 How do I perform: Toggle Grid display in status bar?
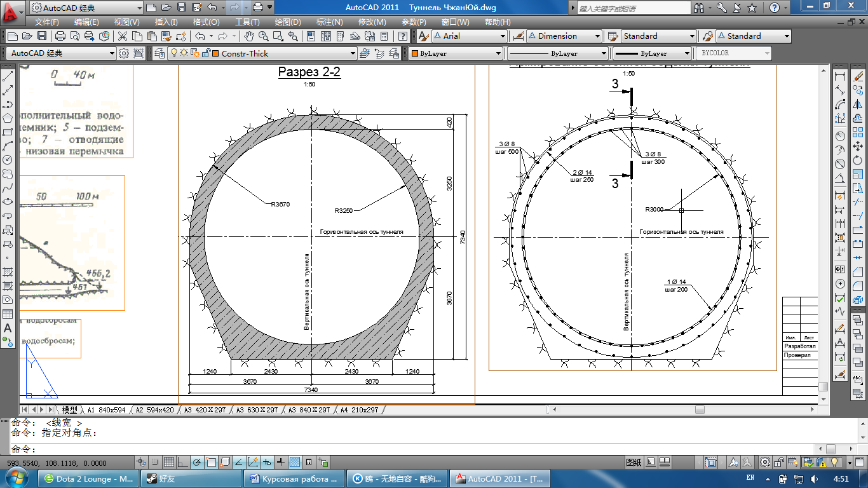click(x=169, y=462)
